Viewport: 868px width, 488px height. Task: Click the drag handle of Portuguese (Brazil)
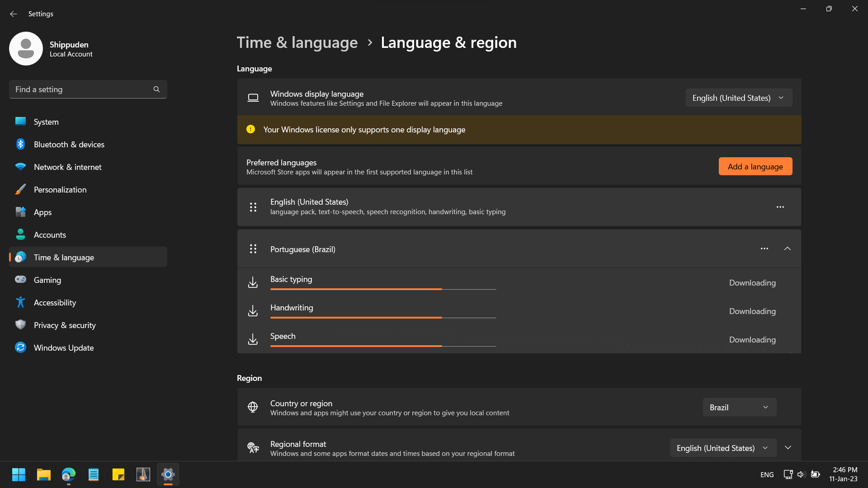click(x=253, y=249)
